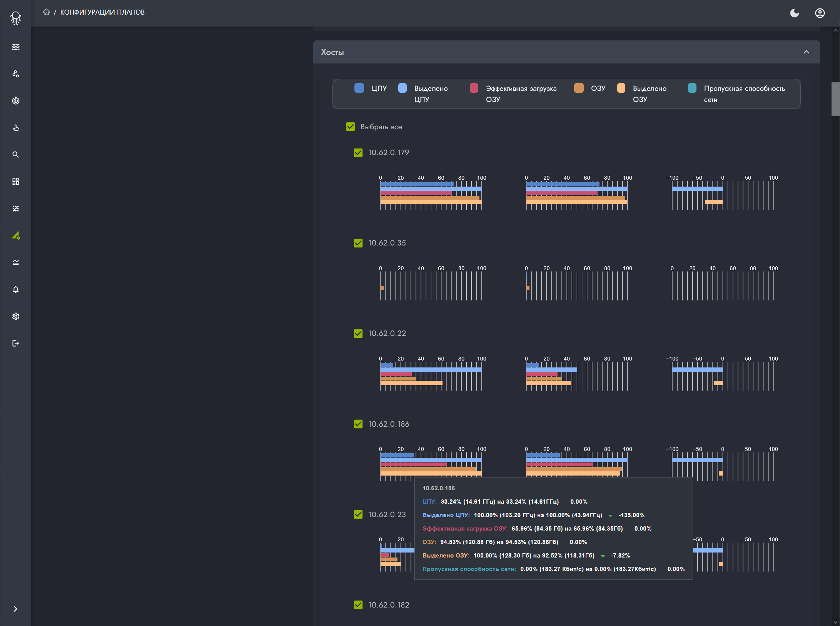Image resolution: width=840 pixels, height=626 pixels.
Task: Toggle the ЦПУ legend color swatch
Action: click(359, 88)
